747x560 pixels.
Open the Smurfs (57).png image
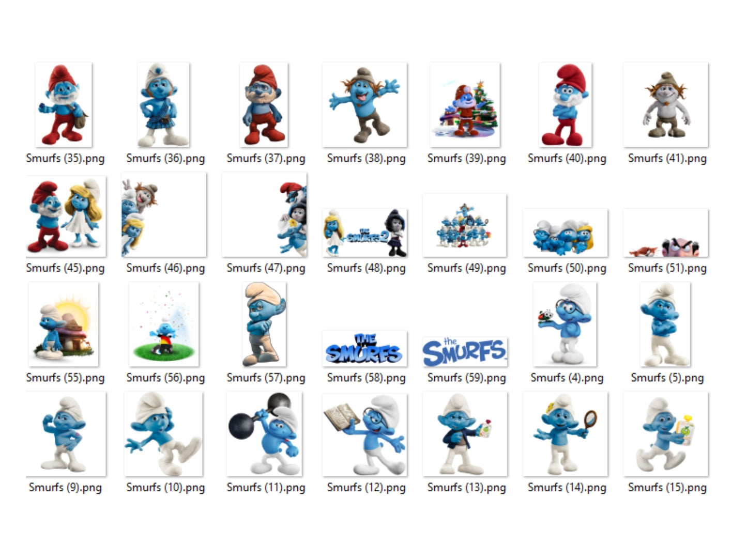[x=264, y=324]
